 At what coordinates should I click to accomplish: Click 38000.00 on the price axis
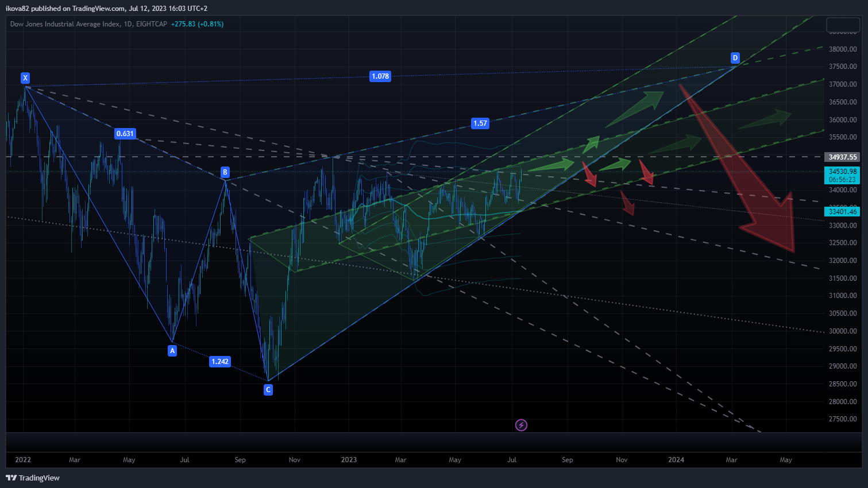pyautogui.click(x=843, y=49)
